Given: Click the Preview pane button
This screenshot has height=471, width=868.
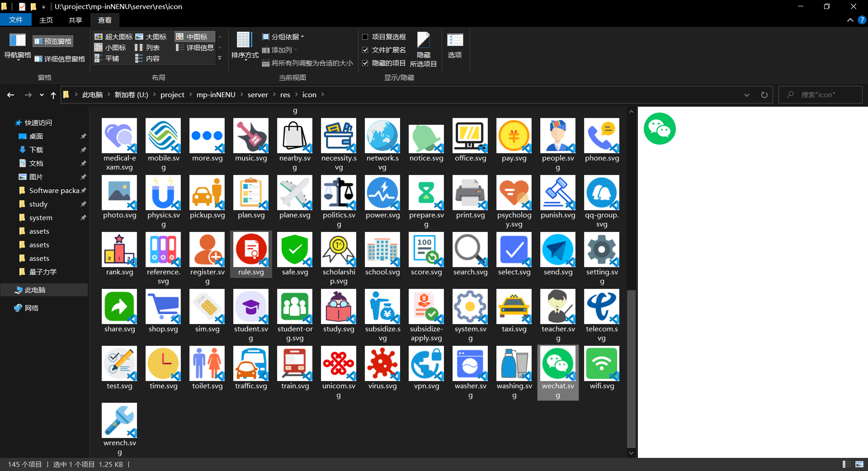Looking at the screenshot, I should coord(53,41).
